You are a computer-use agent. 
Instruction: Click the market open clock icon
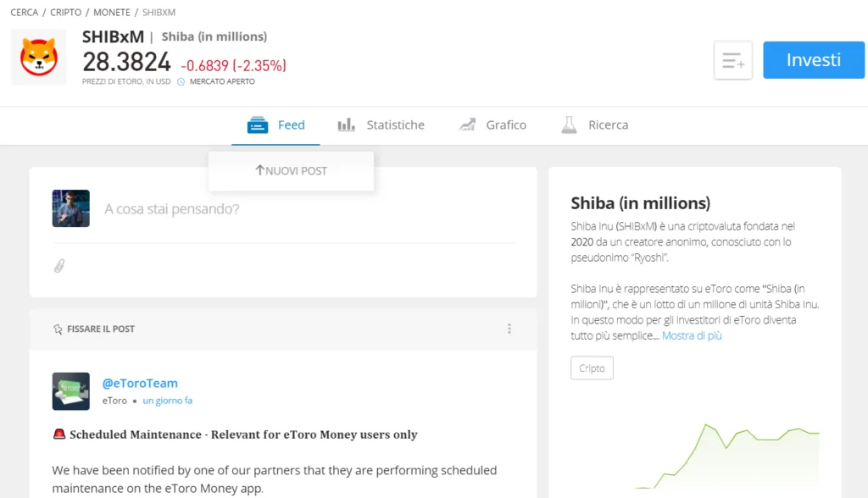coord(181,82)
